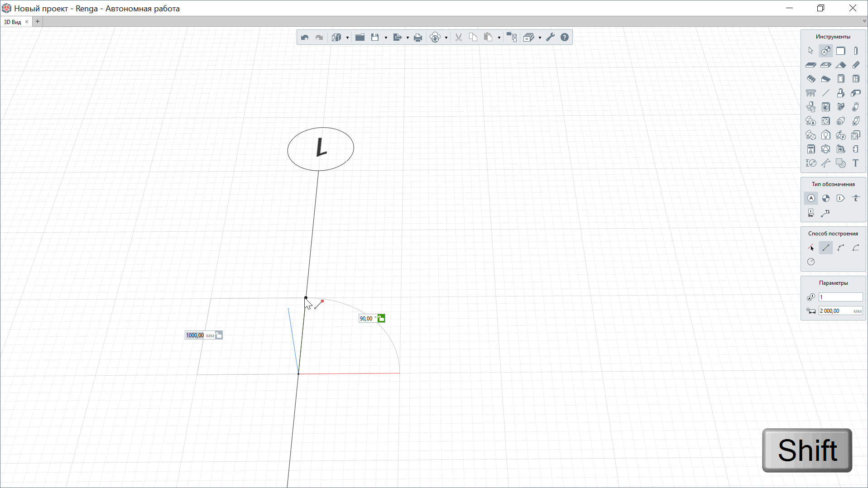The image size is (868, 488).
Task: Select the Line tool in Инструменты
Action: pyautogui.click(x=825, y=93)
